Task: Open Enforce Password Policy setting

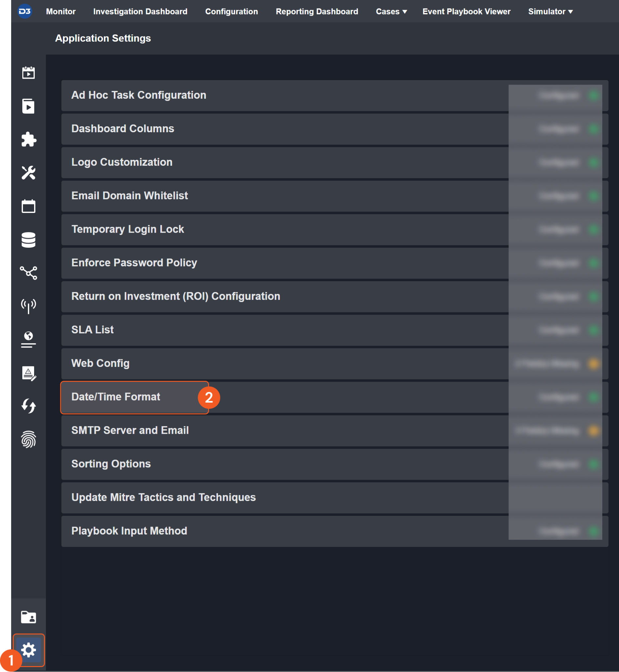Action: pyautogui.click(x=134, y=263)
